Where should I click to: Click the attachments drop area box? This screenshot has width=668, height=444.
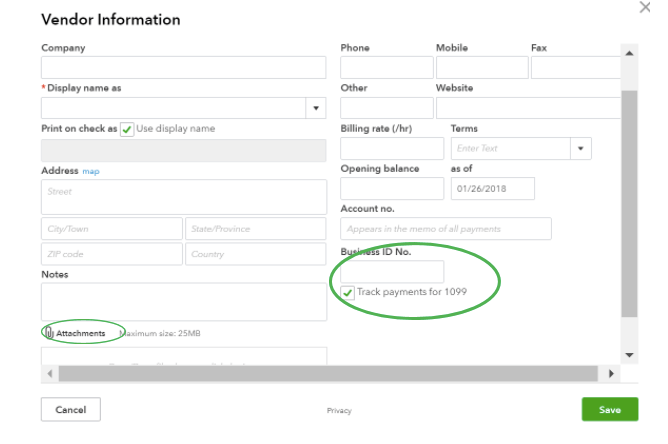point(184,356)
